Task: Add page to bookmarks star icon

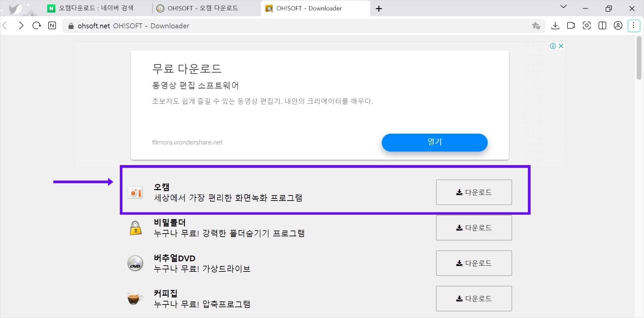Action: (536, 26)
